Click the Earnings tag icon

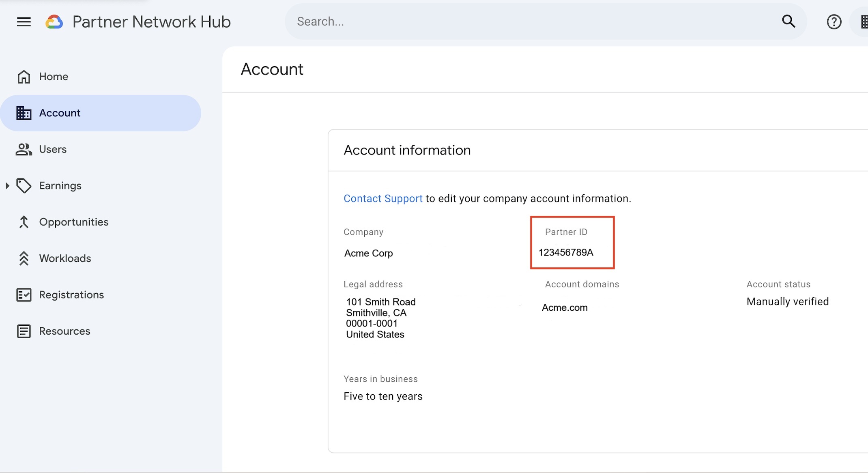(24, 186)
